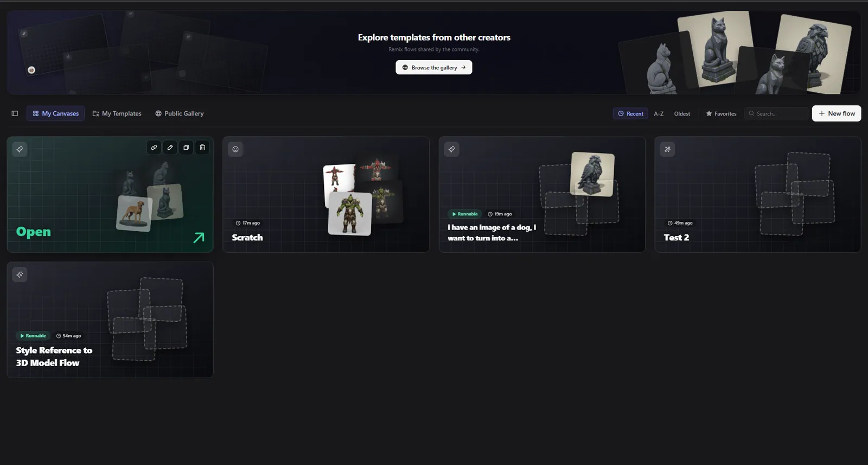Click '54m ago' timestamp on Style Reference card

pos(68,336)
